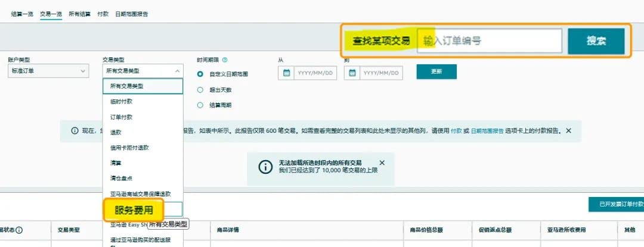The height and width of the screenshot is (247, 644).
Task: Choose 服务费用 from the transaction type list
Action: click(x=134, y=210)
